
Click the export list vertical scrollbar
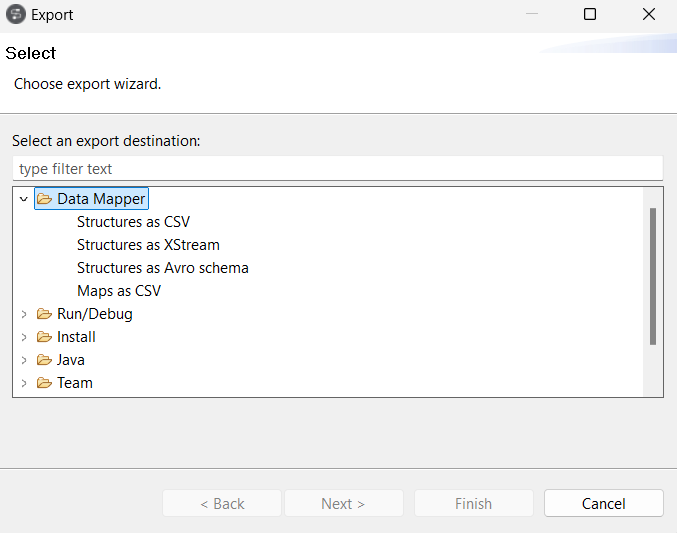click(x=653, y=276)
